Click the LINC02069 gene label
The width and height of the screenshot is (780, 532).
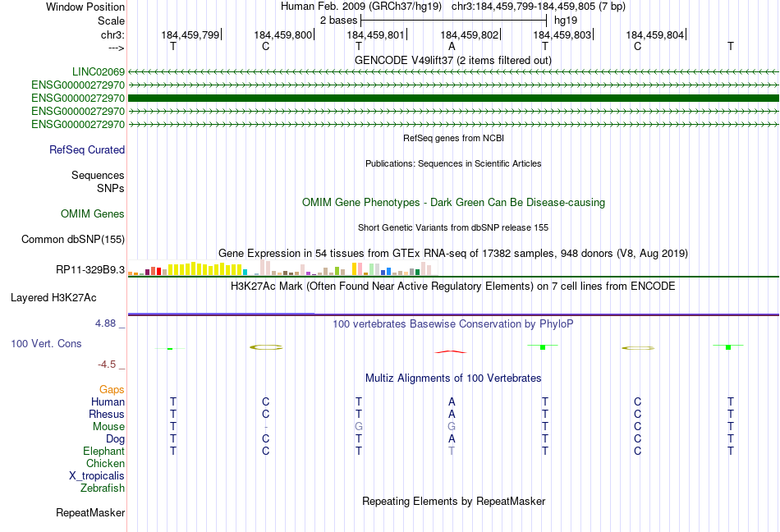point(99,72)
